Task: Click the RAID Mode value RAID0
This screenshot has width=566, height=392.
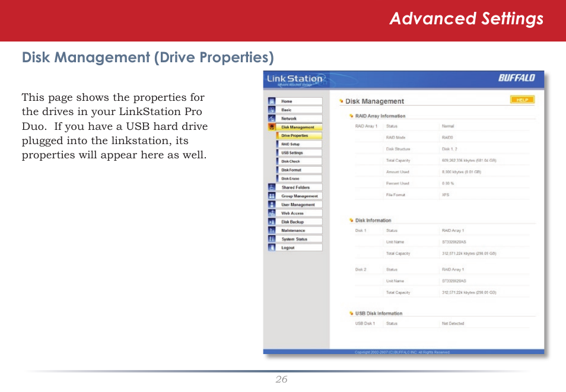Action: (x=447, y=138)
